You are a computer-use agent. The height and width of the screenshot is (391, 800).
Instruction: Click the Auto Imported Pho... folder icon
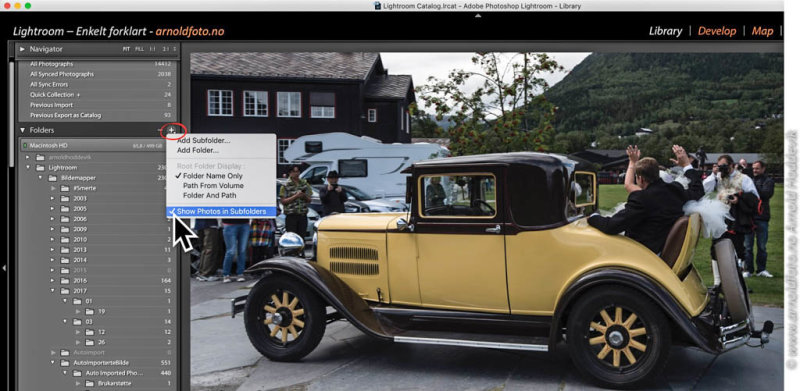(x=77, y=373)
